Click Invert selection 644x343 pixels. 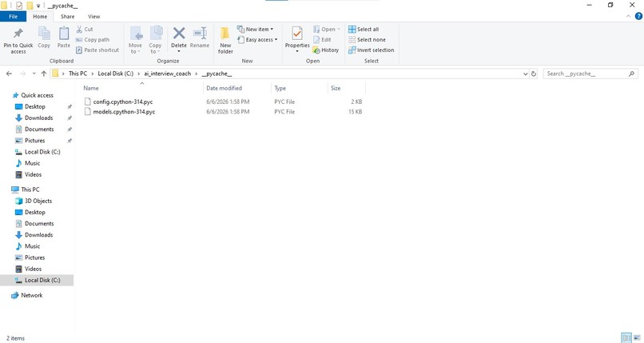click(372, 50)
